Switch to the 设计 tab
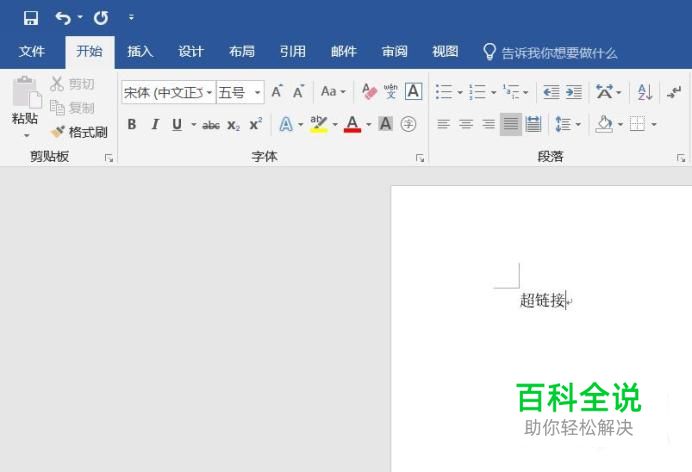 point(191,52)
